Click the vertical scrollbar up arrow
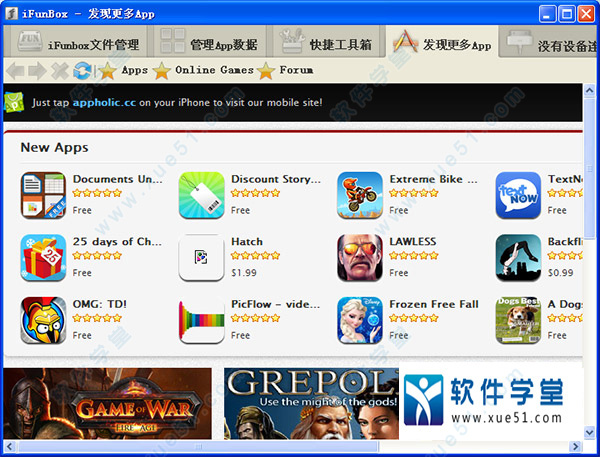Image resolution: width=600 pixels, height=457 pixels. tap(589, 91)
